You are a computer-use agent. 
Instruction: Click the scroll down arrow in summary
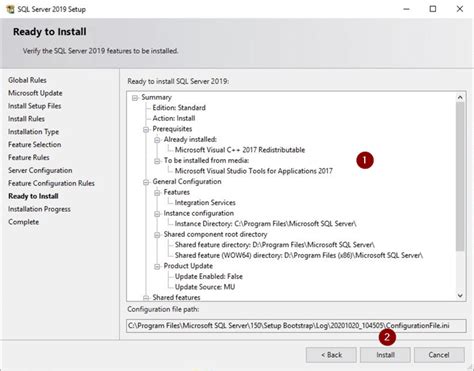pyautogui.click(x=460, y=295)
